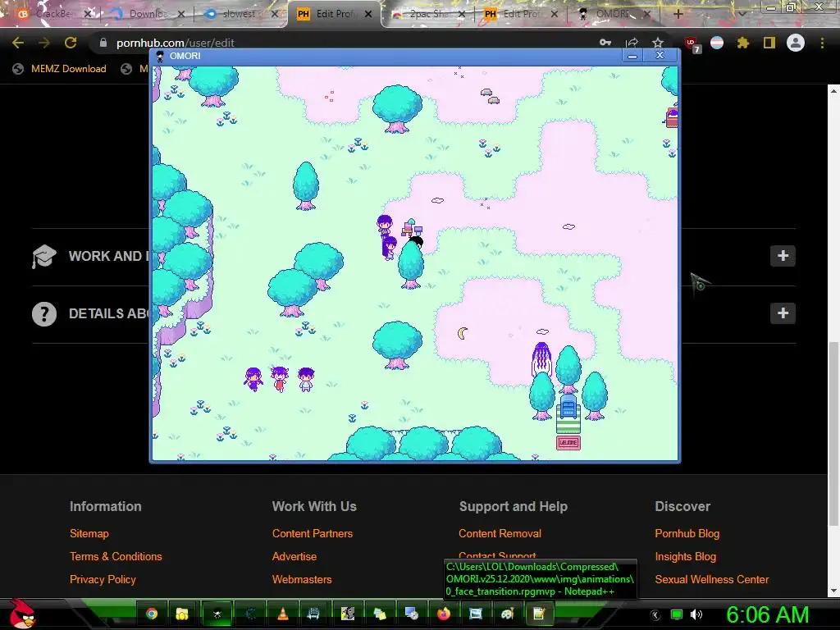The height and width of the screenshot is (630, 840).
Task: Click the question mark icon beside Details
Action: [x=44, y=313]
